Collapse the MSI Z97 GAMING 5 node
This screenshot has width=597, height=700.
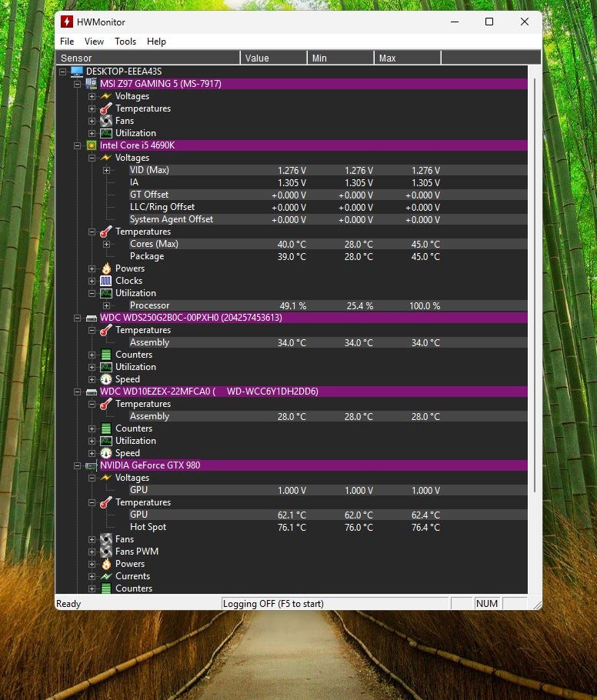[77, 84]
